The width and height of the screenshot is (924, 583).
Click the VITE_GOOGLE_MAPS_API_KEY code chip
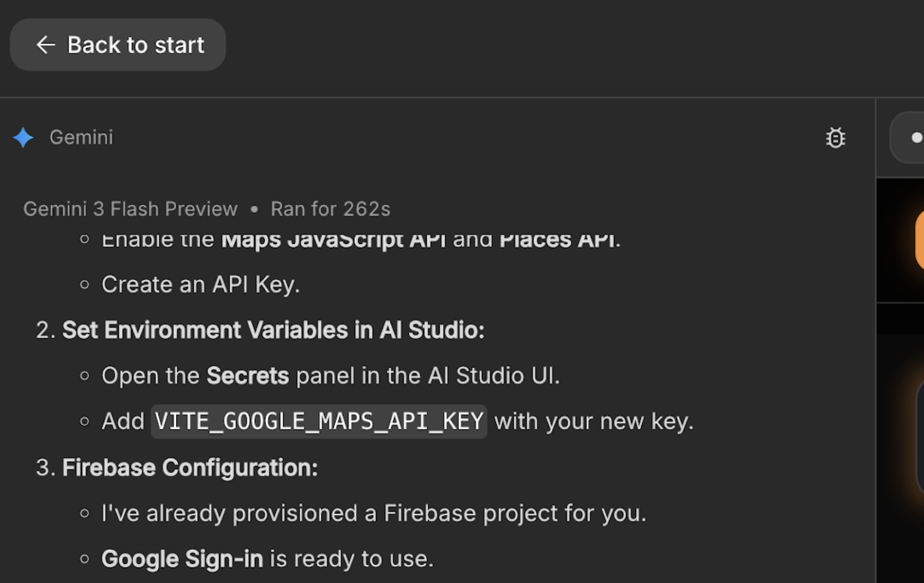click(318, 422)
